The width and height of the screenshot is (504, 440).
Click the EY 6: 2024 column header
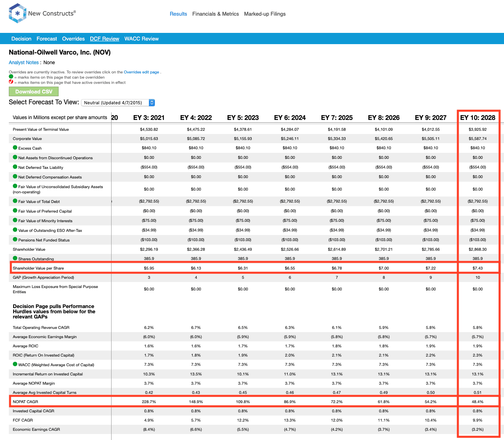tap(290, 118)
